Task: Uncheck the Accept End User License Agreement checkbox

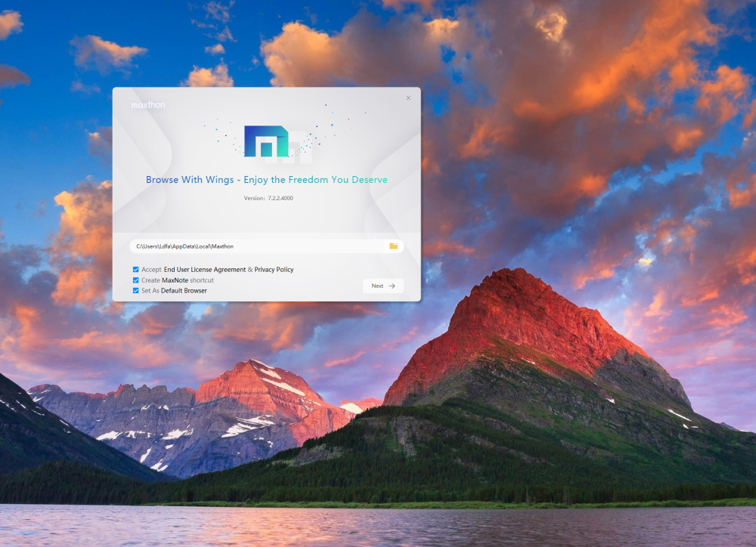Action: click(135, 270)
